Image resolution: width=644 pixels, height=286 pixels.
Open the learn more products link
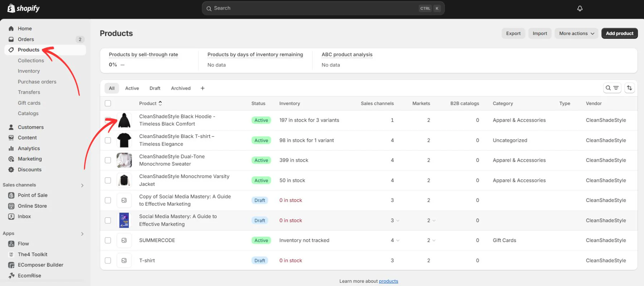(389, 281)
